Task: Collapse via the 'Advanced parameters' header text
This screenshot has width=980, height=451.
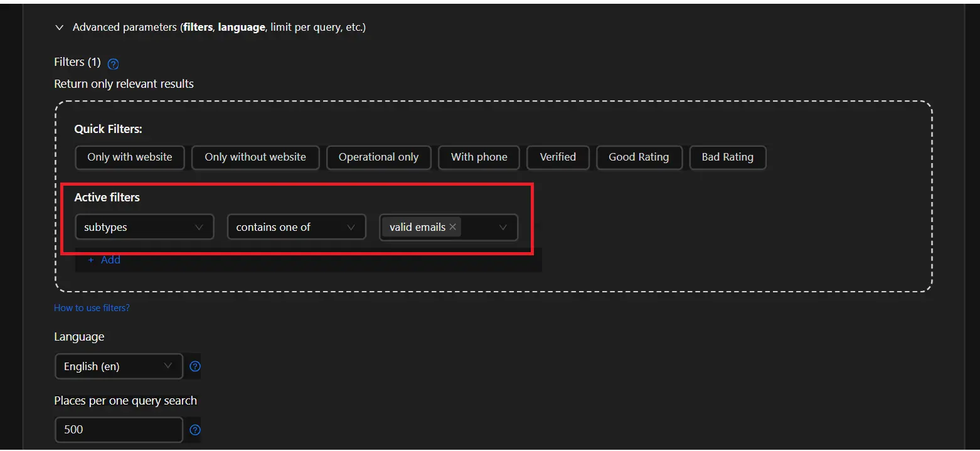Action: (219, 28)
